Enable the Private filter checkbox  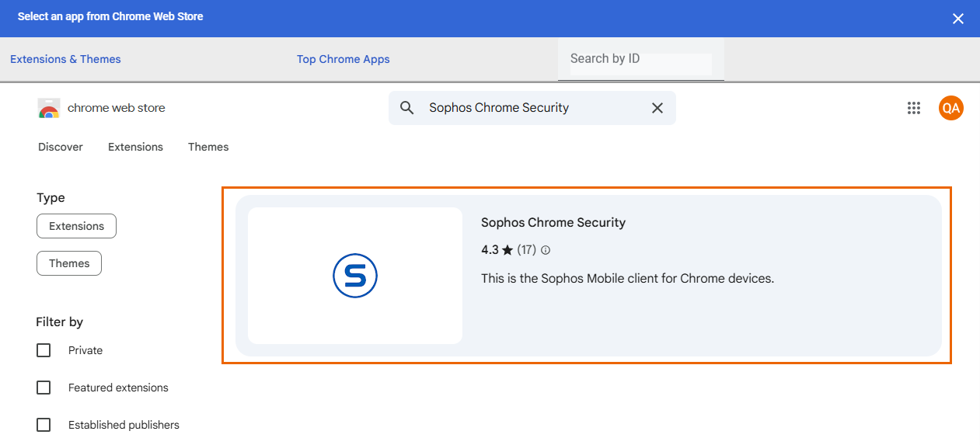(44, 350)
